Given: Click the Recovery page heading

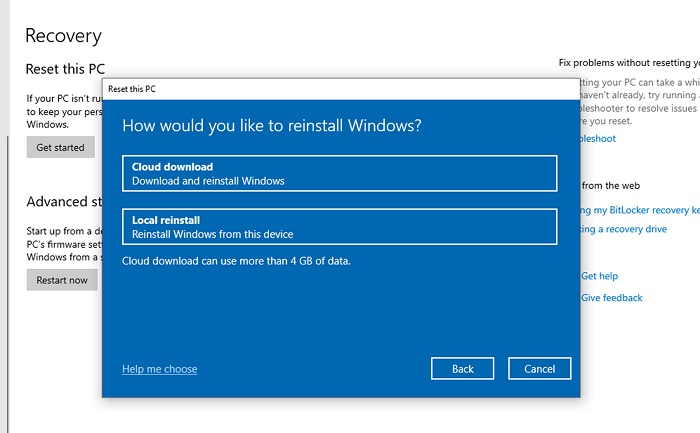Looking at the screenshot, I should [63, 36].
